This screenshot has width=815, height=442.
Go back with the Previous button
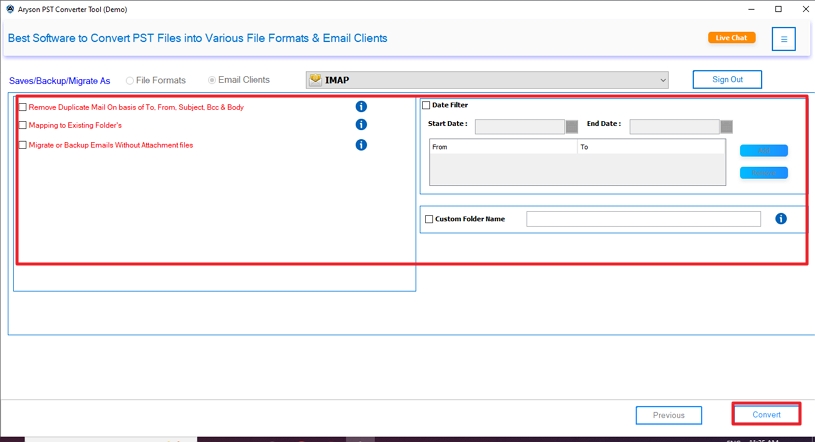[668, 415]
